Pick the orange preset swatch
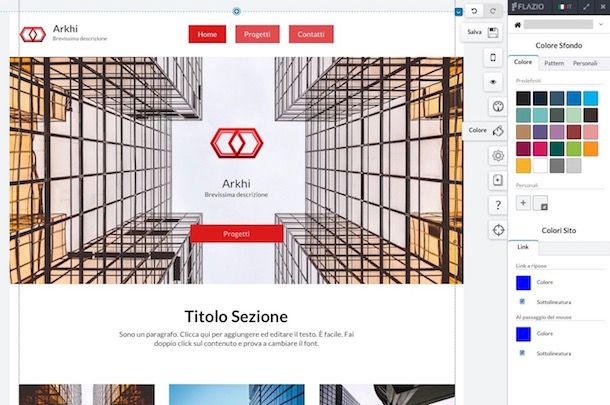 coord(590,149)
